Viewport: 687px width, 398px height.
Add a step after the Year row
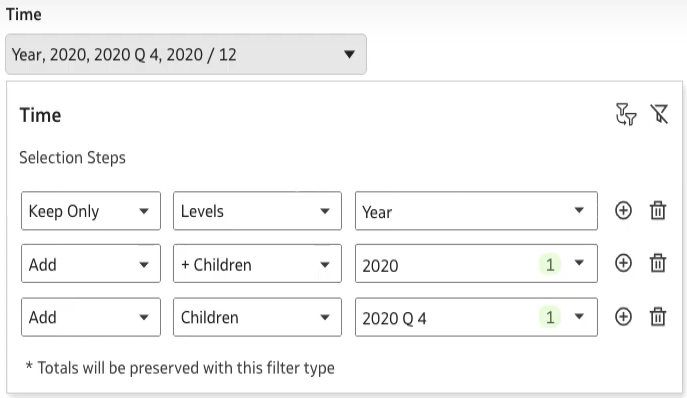pos(623,210)
